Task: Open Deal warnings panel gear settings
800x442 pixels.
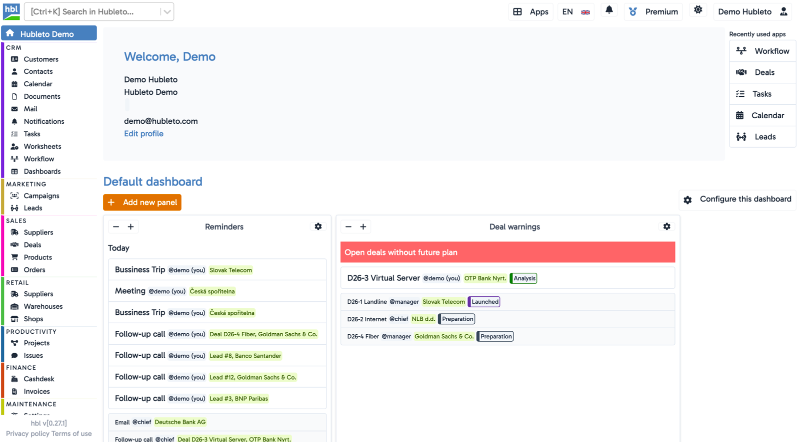Action: [x=666, y=227]
